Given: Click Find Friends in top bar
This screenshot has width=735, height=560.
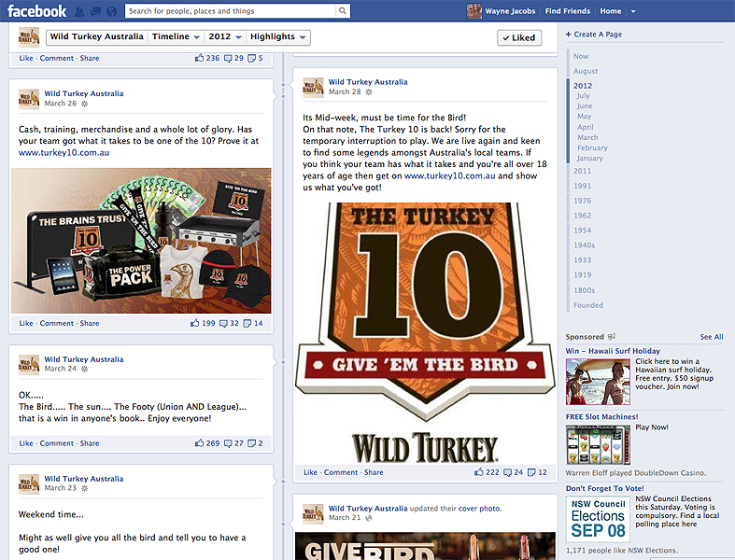Looking at the screenshot, I should pos(567,11).
